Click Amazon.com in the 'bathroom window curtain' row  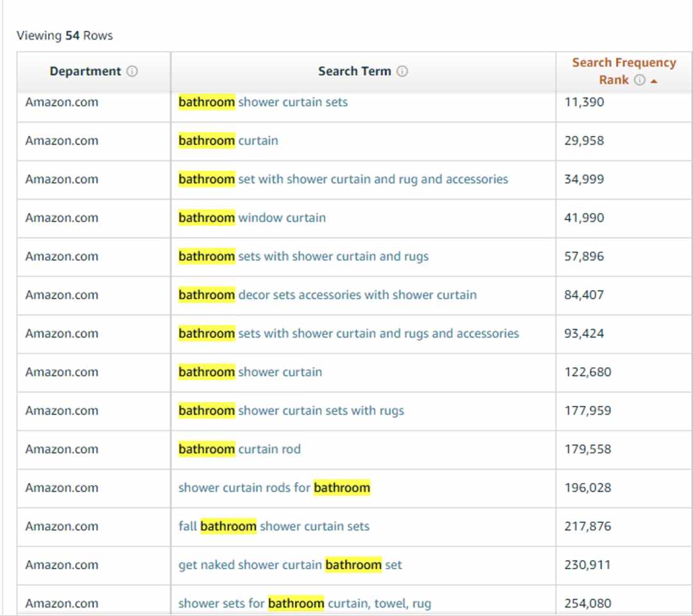[x=62, y=218]
